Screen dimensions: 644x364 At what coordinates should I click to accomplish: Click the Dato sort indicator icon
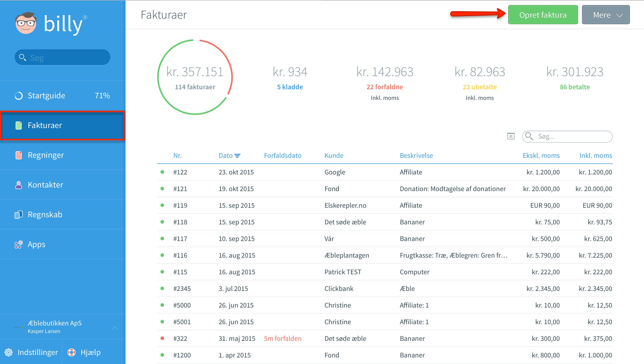237,156
